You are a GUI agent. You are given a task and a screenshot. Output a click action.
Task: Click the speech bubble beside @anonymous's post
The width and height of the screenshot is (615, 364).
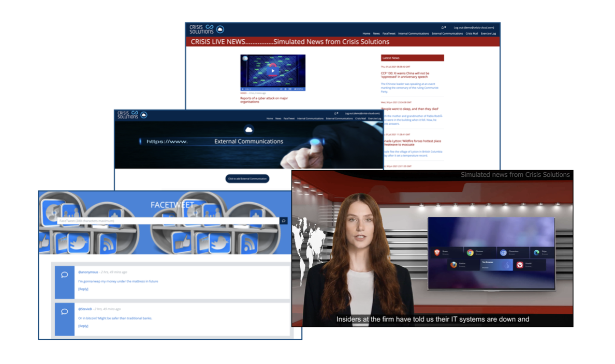(x=64, y=275)
